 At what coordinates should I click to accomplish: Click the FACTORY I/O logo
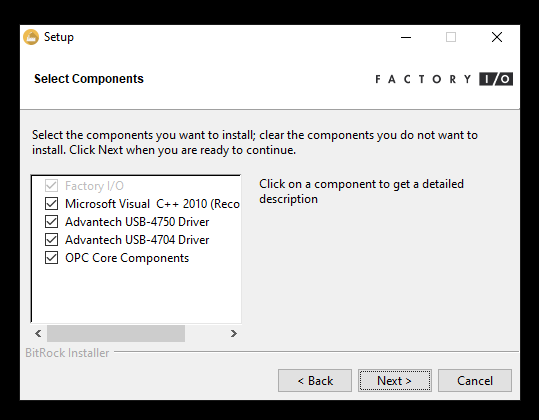pos(444,79)
